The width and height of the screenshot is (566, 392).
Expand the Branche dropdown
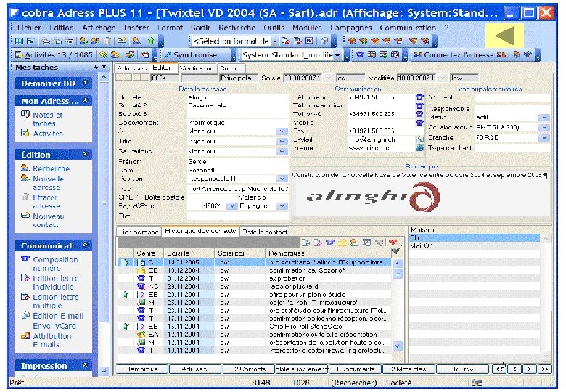point(544,137)
